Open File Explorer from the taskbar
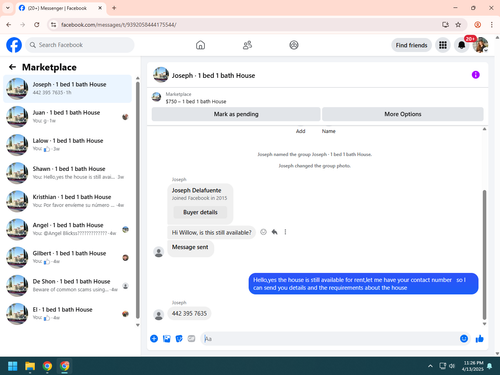This screenshot has height=375, width=500. (x=30, y=366)
